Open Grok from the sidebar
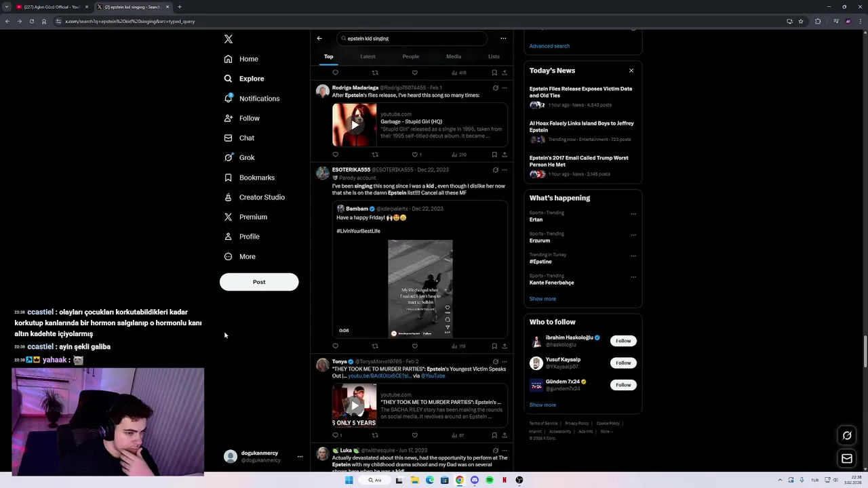 [239, 157]
